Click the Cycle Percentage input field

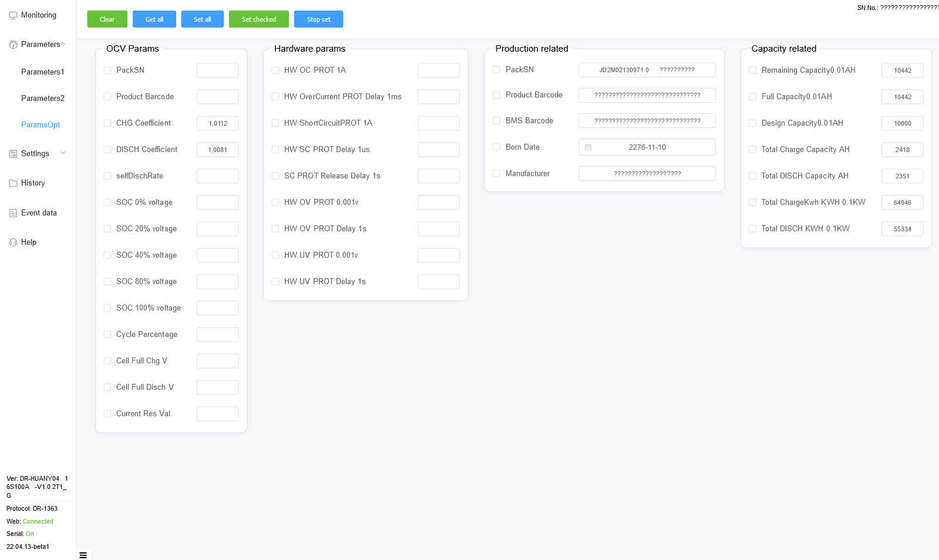218,335
